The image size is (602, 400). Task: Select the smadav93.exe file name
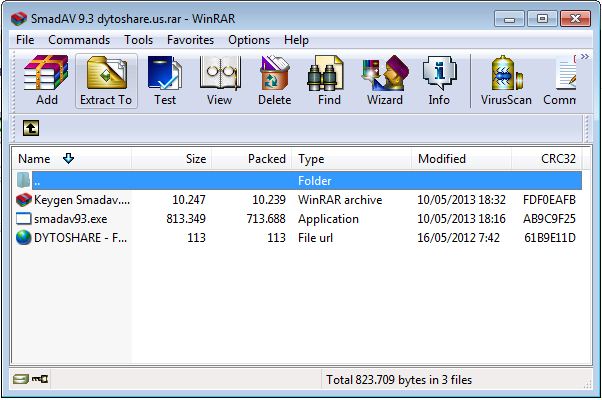coord(71,219)
